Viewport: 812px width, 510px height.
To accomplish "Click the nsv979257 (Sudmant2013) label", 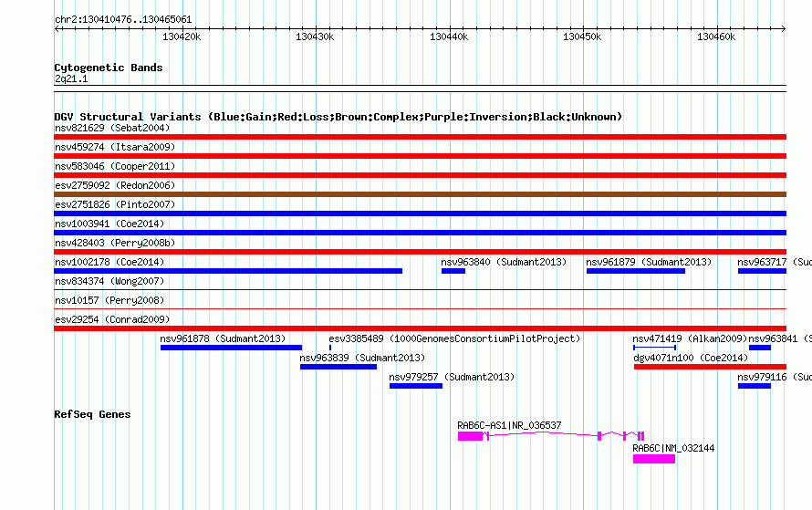I will 452,377.
